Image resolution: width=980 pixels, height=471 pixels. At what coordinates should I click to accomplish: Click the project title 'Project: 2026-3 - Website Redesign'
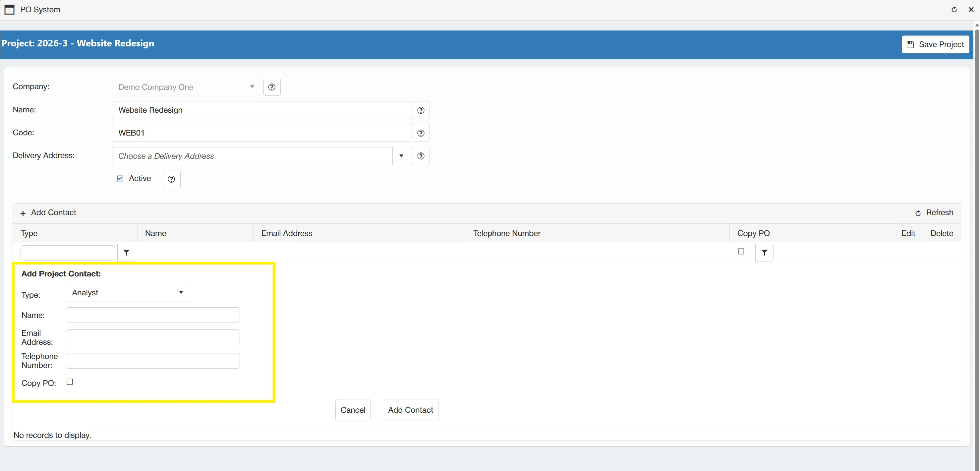tap(78, 43)
